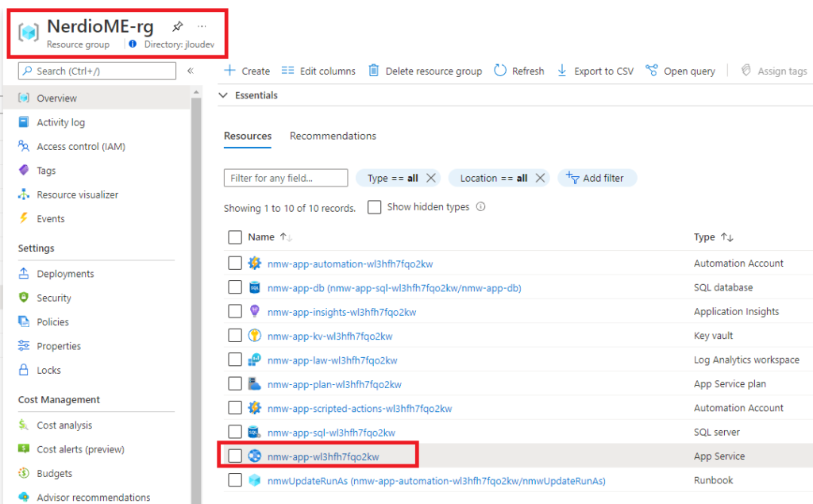Viewport: 813px width, 504px height.
Task: Check the nmw-app-wl3hfh7fqo2kw App Service checkbox
Action: point(235,456)
